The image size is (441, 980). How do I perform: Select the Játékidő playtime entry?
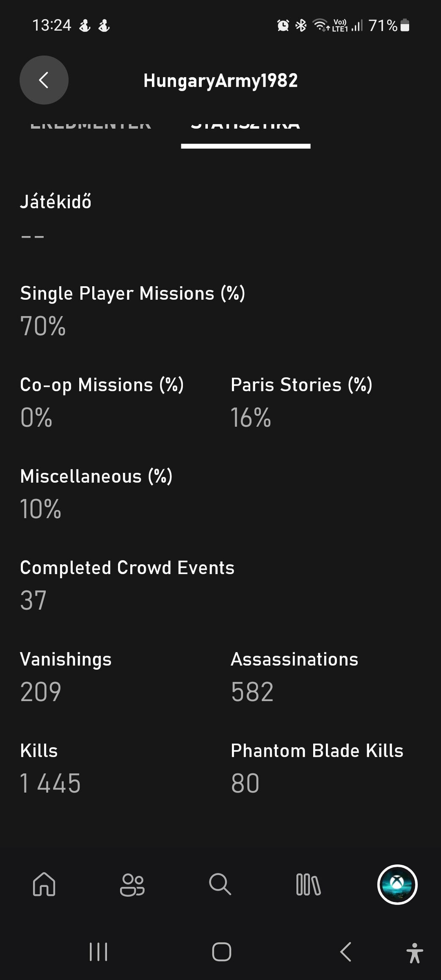pos(55,202)
